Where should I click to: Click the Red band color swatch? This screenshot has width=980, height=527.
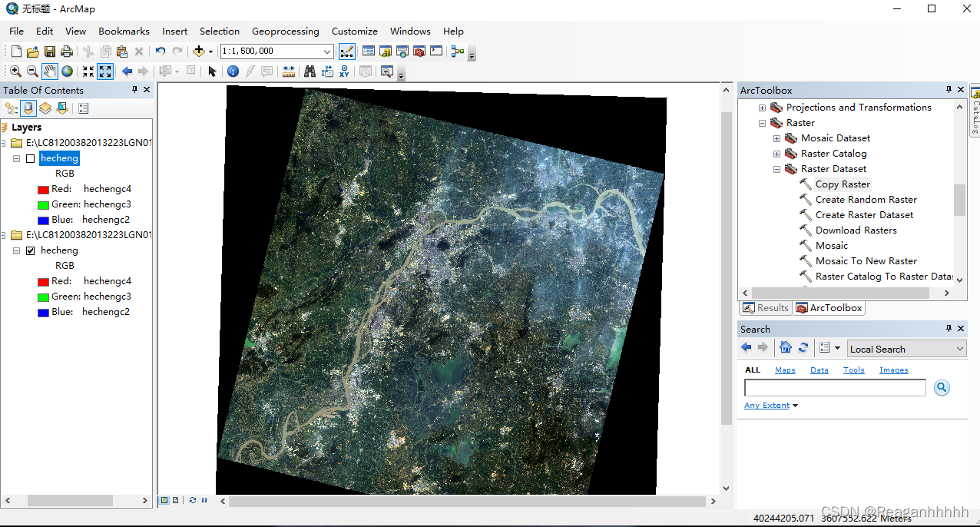[43, 189]
